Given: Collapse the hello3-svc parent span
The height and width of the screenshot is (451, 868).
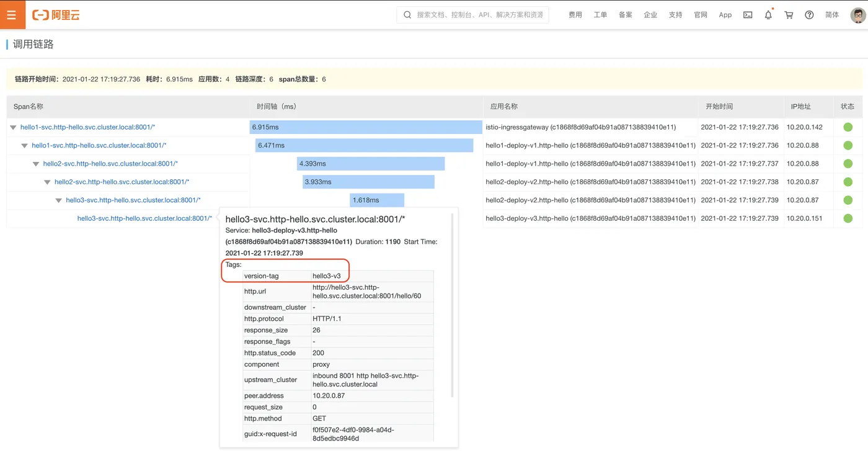Looking at the screenshot, I should 59,200.
